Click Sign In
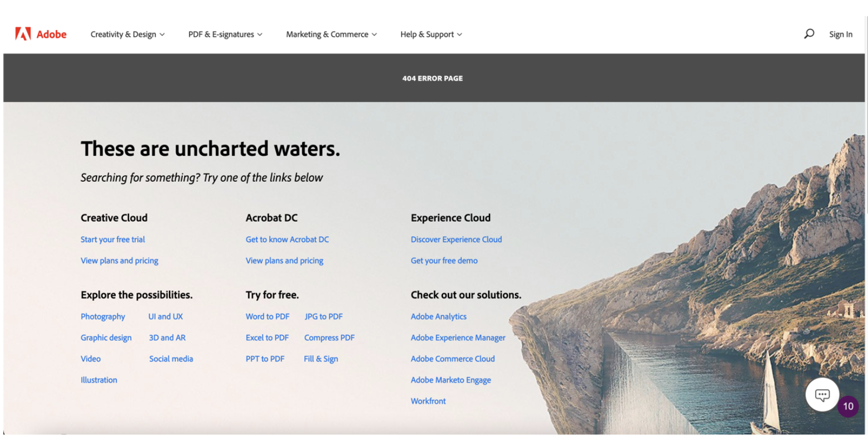The width and height of the screenshot is (868, 439). (x=840, y=34)
